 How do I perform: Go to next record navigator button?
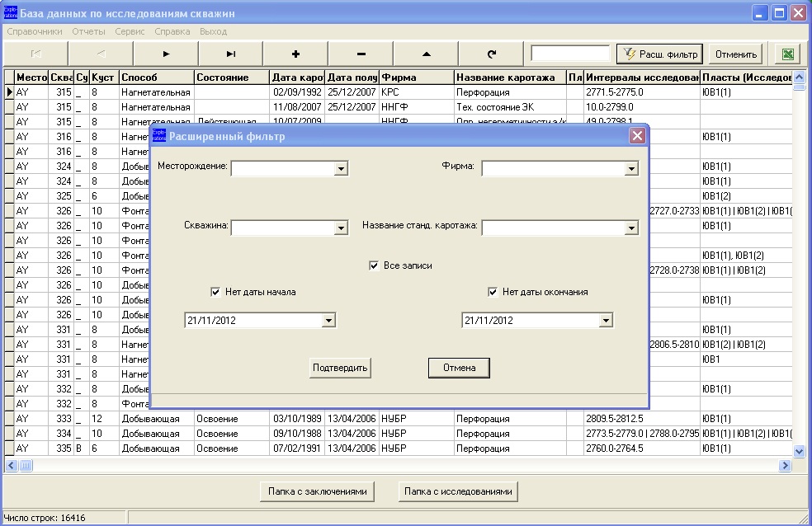[x=166, y=54]
